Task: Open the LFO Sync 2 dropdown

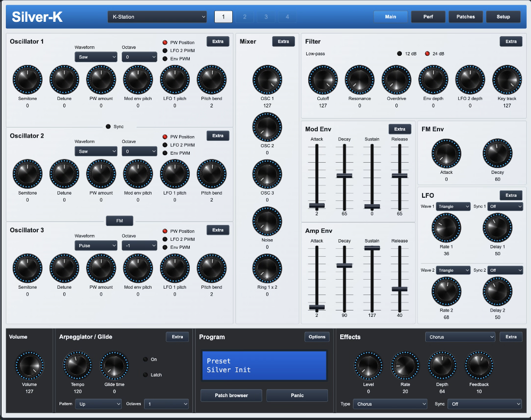Action: pyautogui.click(x=505, y=270)
